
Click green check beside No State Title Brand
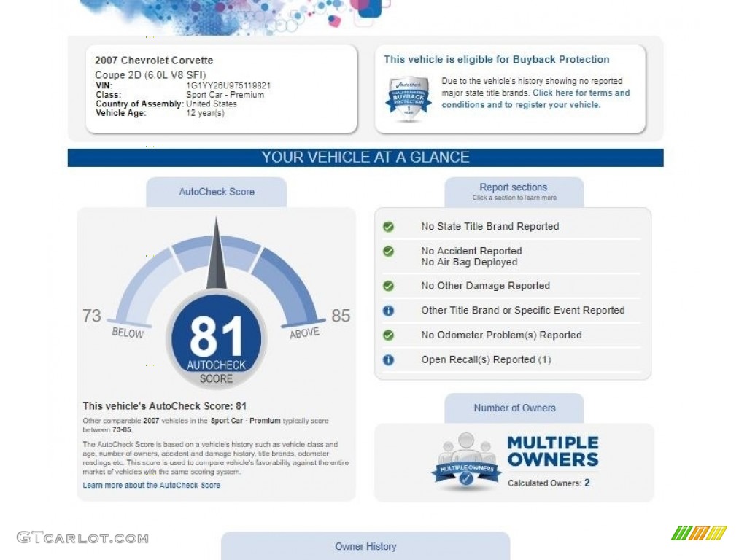point(388,227)
